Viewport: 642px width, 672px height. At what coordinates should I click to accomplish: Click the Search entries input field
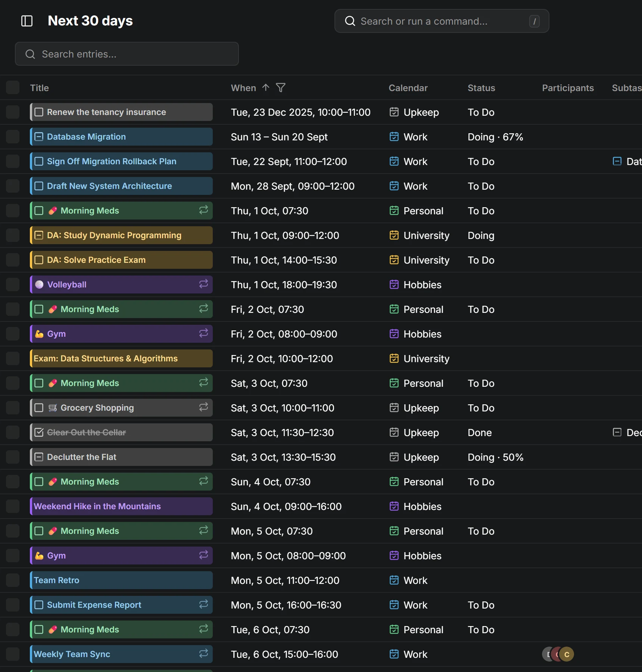(x=127, y=54)
